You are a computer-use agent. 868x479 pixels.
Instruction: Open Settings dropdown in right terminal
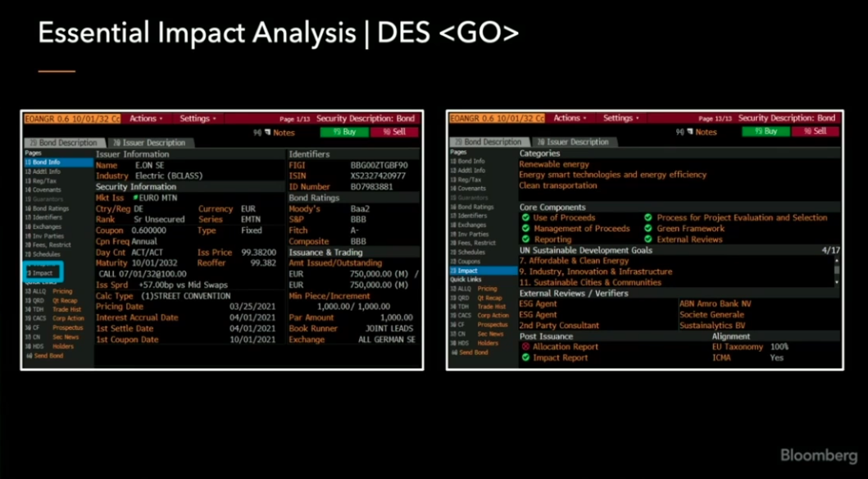click(621, 118)
